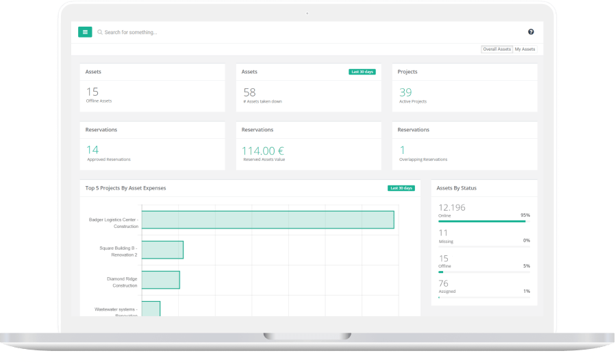Switch to Overall Assets view
Viewport: 615px width, 364px height.
(497, 49)
